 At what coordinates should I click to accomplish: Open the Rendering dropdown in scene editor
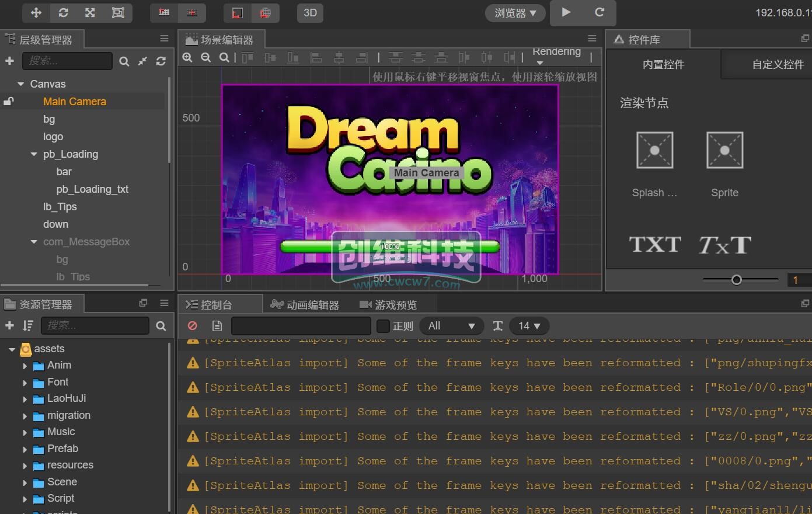click(556, 56)
